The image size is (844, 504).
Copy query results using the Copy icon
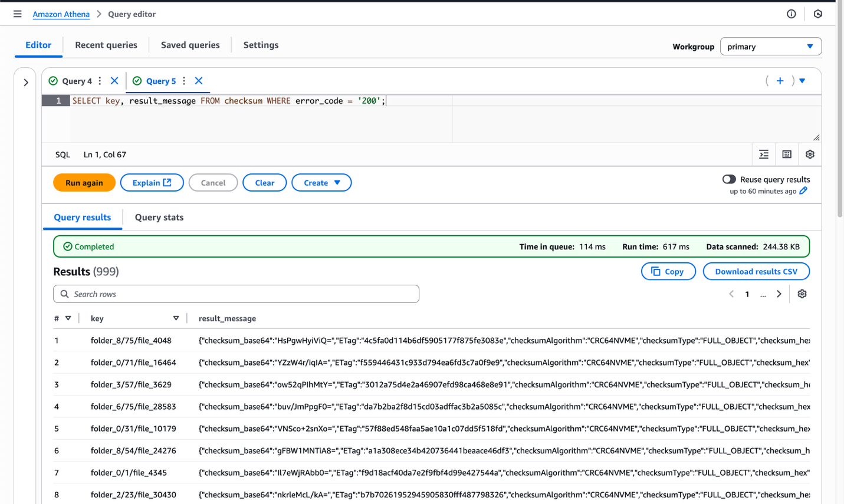point(668,271)
